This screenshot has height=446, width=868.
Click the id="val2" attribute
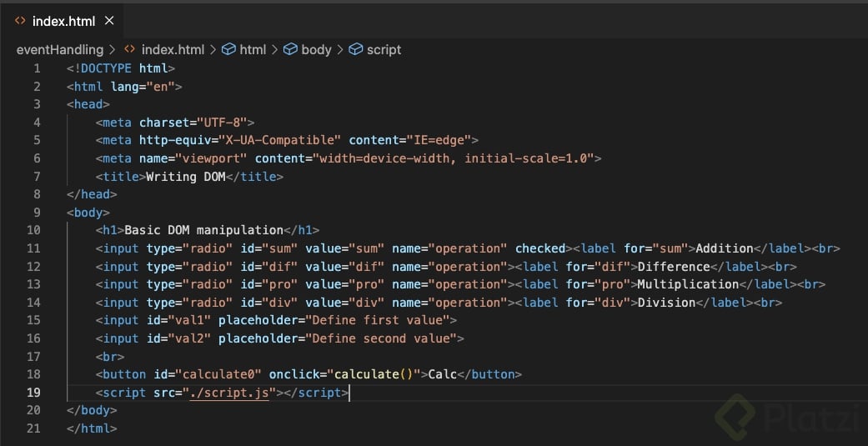tap(178, 338)
